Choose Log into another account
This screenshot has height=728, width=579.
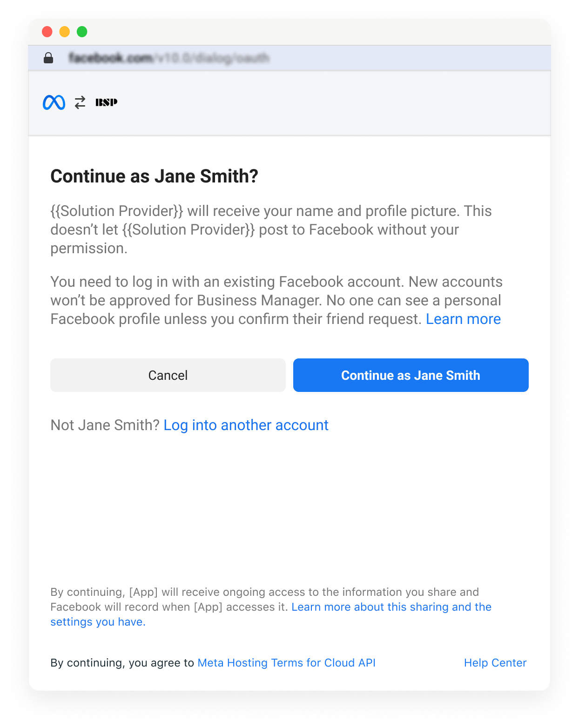coord(246,425)
